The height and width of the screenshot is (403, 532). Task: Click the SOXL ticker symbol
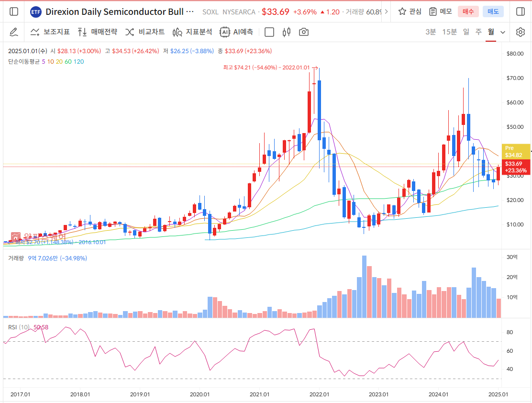(211, 12)
